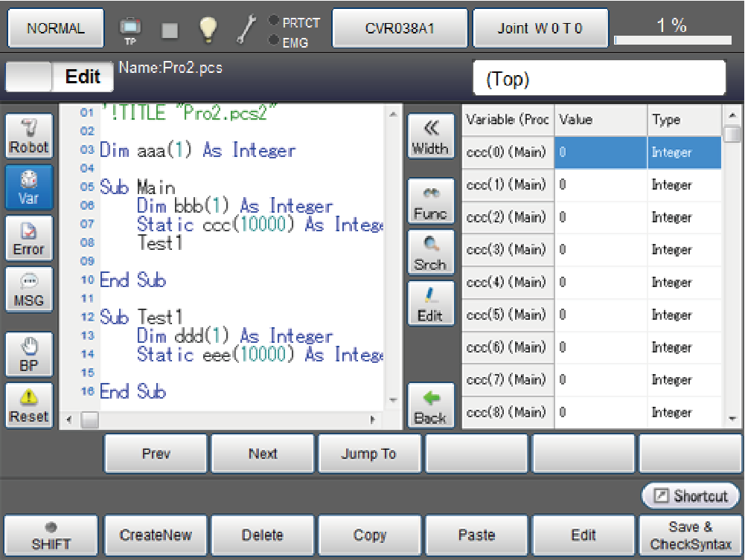This screenshot has height=560, width=745.
Task: Open the MSG messages icon
Action: pyautogui.click(x=29, y=289)
